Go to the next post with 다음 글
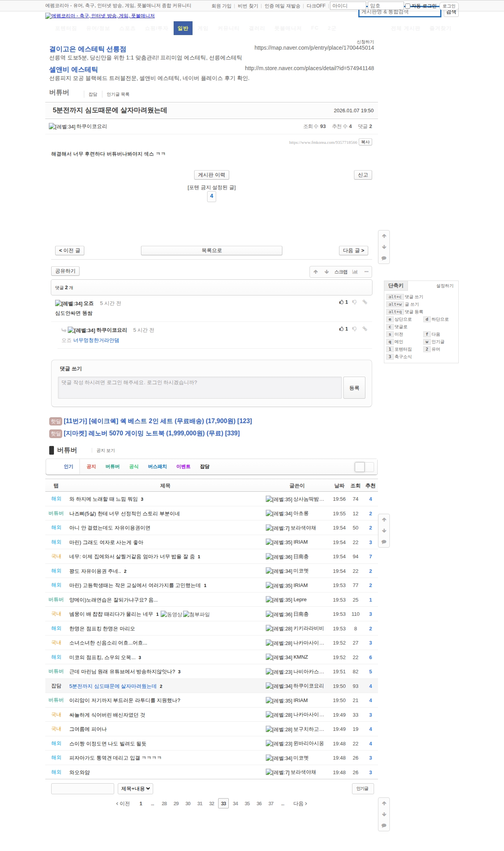The image size is (504, 851). [x=354, y=251]
